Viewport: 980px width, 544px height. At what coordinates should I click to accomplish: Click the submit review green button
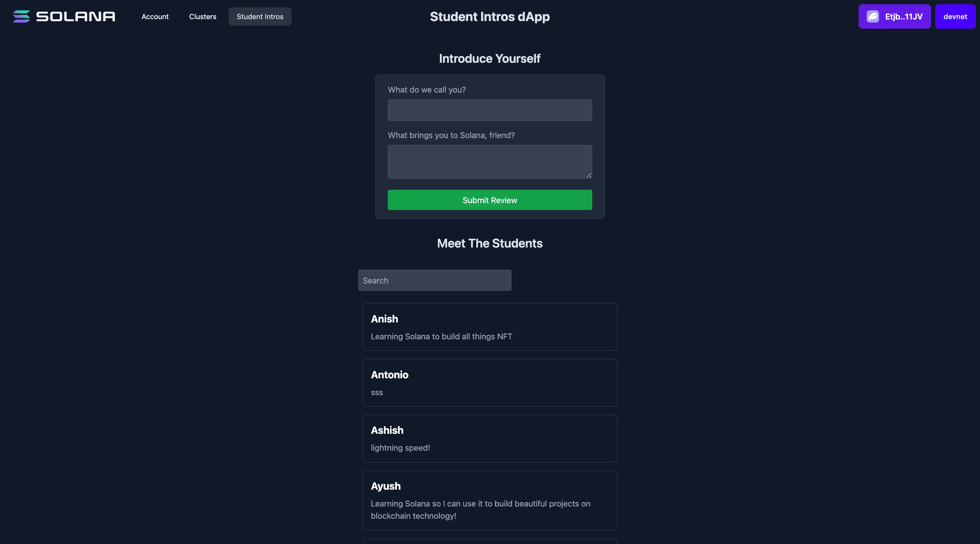coord(490,200)
